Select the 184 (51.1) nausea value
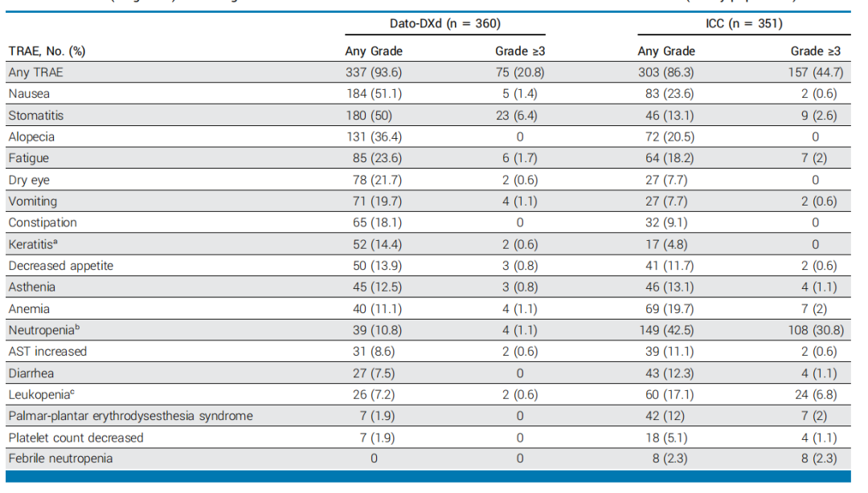Viewport: 868px width, 493px height. tap(374, 94)
